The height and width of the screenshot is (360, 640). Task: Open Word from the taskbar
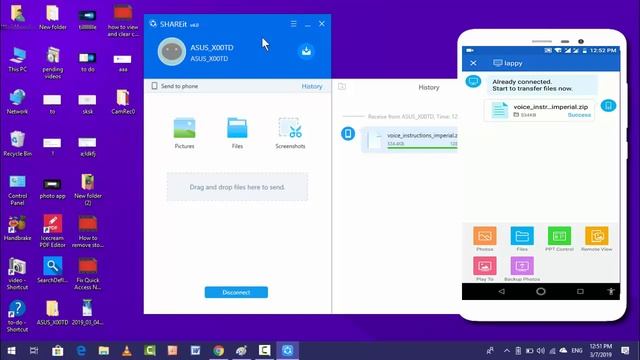coord(196,350)
